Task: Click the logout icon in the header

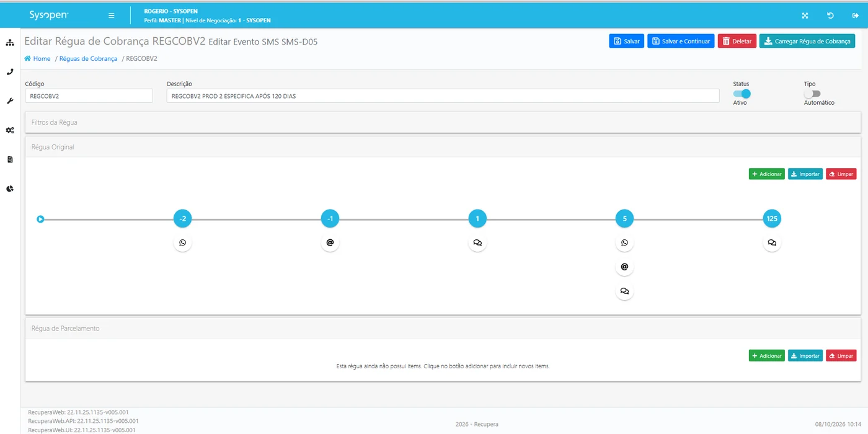Action: point(856,15)
